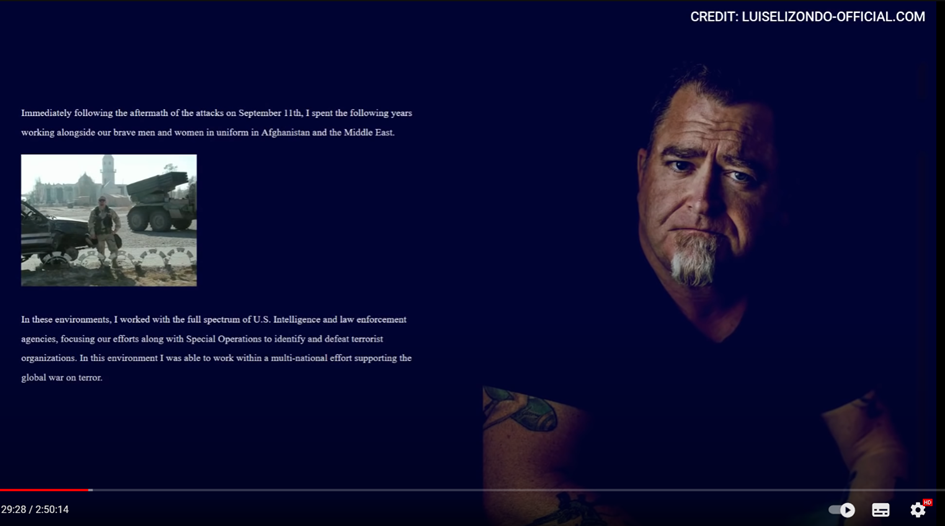This screenshot has height=526, width=945.
Task: Open the video settings gear
Action: click(x=917, y=510)
